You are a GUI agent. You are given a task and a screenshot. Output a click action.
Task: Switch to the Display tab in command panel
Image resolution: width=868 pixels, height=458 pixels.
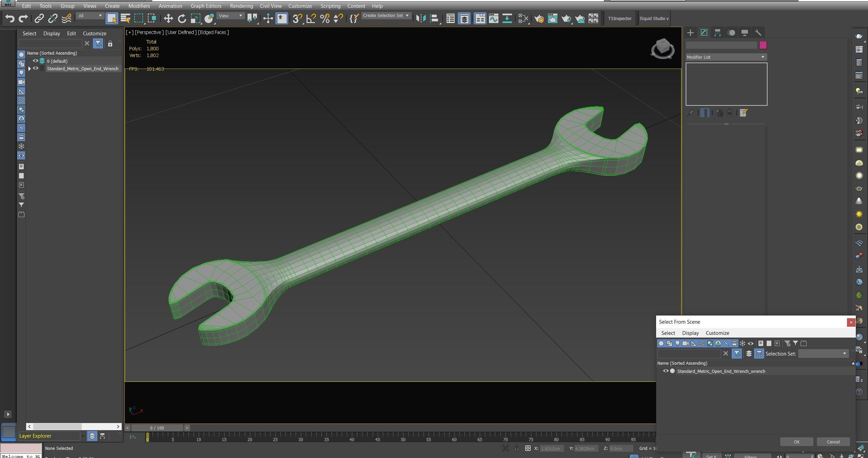tap(745, 33)
